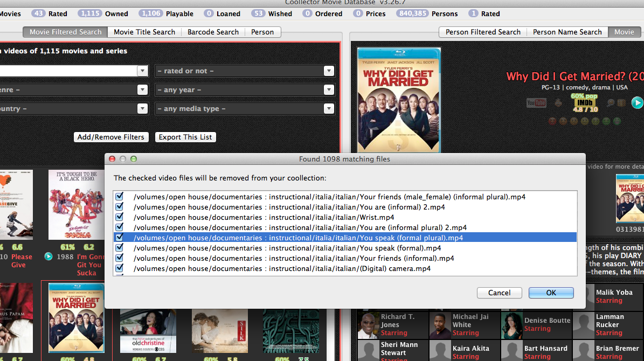Select the Movie tab in right panel
The image size is (644, 361).
click(x=624, y=32)
